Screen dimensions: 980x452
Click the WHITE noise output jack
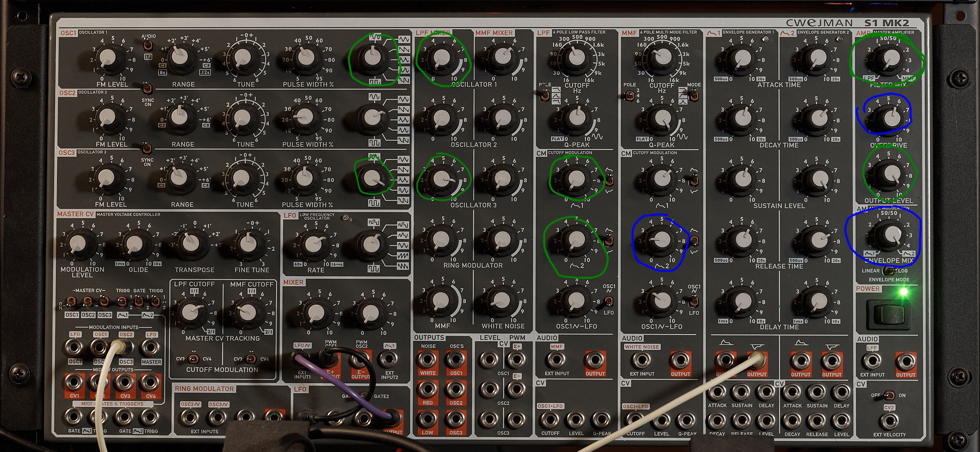428,360
